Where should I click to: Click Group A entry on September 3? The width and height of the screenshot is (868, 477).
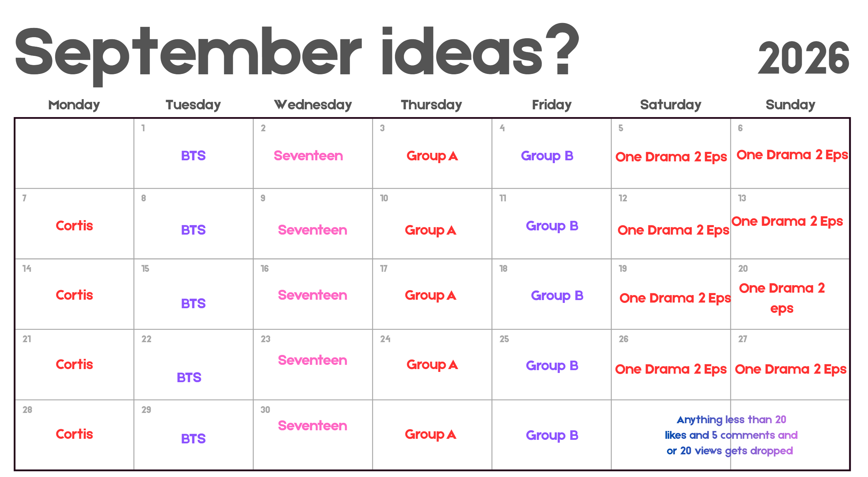pyautogui.click(x=432, y=156)
